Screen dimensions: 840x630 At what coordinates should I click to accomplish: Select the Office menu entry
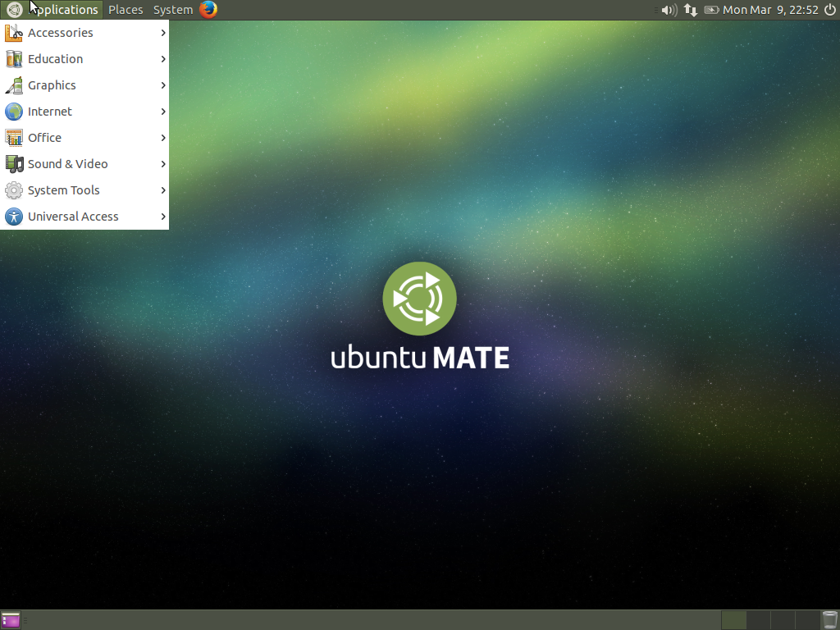click(84, 138)
